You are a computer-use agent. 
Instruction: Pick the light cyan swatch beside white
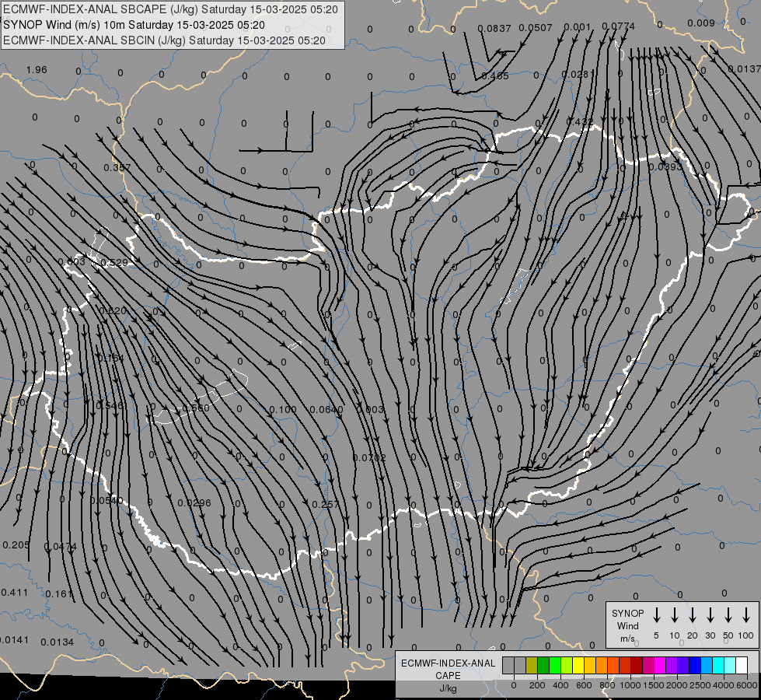pos(730,666)
